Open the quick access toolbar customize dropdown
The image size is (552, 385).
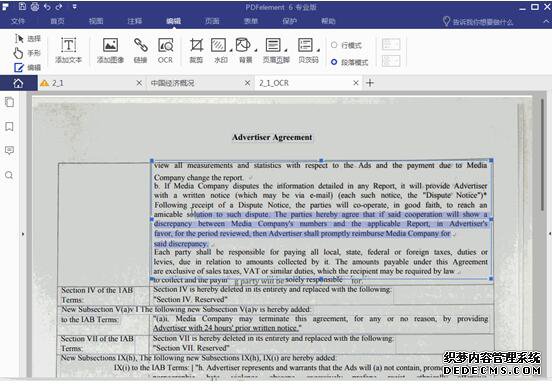75,6
